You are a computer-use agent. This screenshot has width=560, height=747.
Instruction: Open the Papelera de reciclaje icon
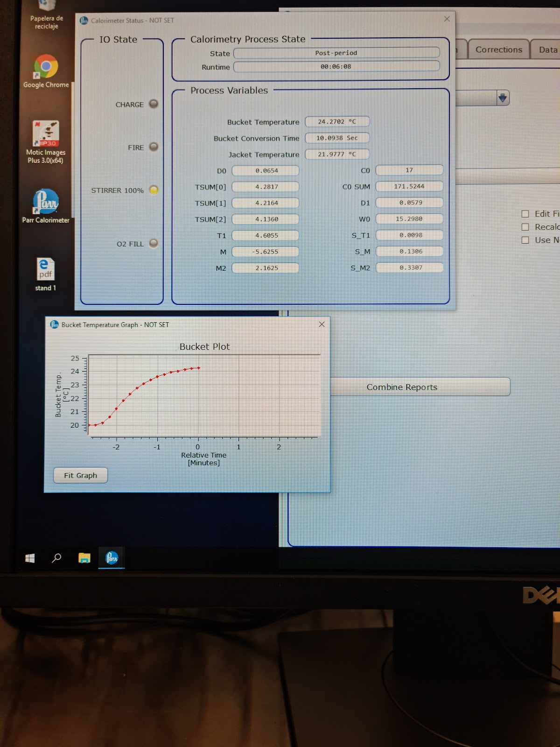point(46,15)
